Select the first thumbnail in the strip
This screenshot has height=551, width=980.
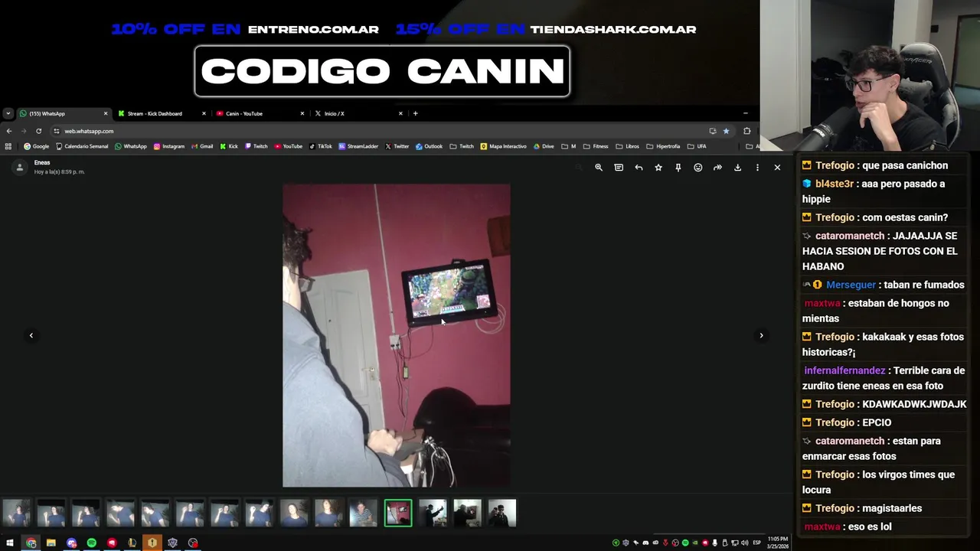(x=16, y=513)
